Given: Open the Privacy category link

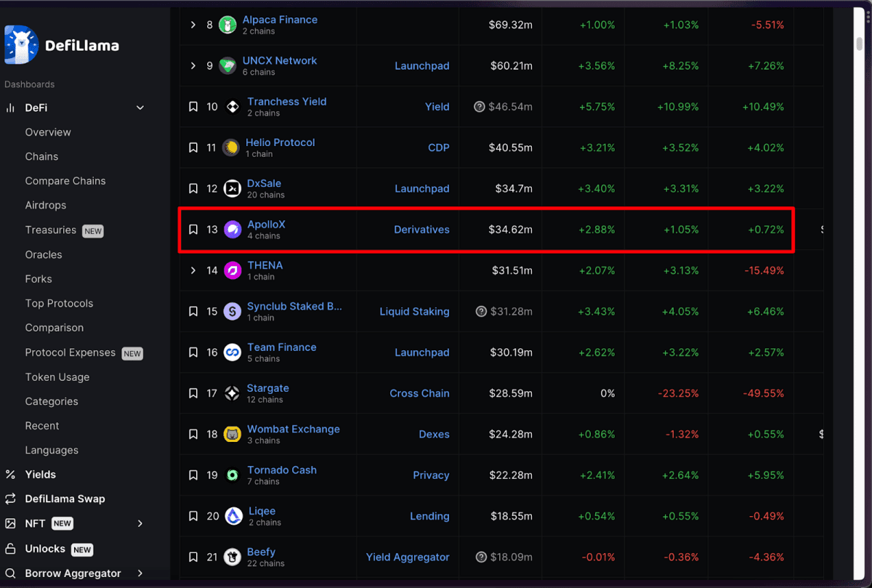Looking at the screenshot, I should pos(432,475).
